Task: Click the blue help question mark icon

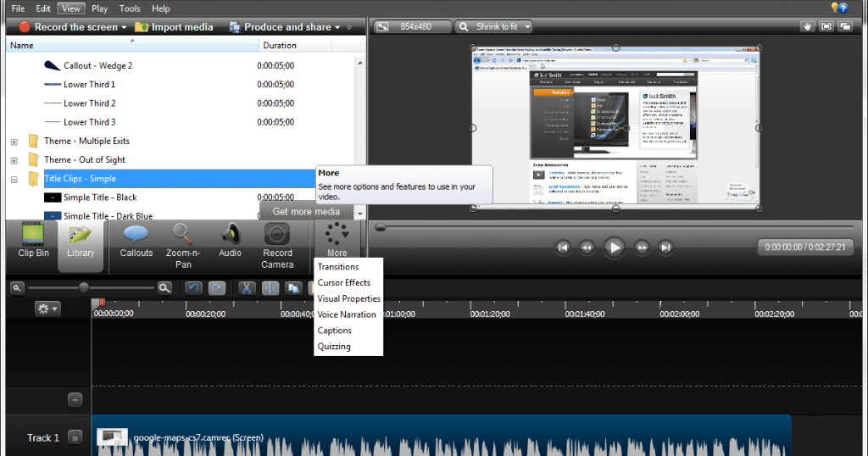Action: [x=843, y=8]
